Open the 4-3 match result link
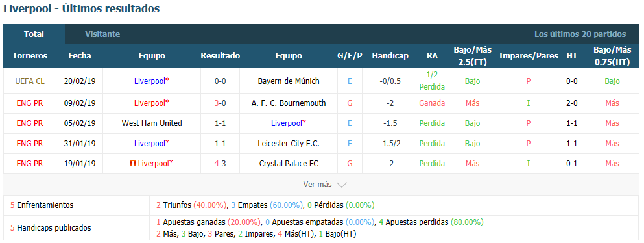 (220, 164)
